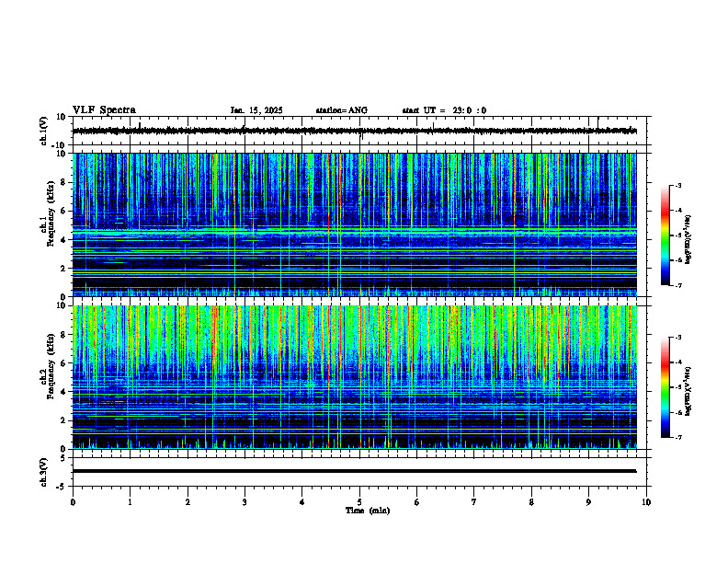The height and width of the screenshot is (563, 728).
Task: Click the ch.1 spectrogram "4" kHz tick
Action: click(63, 240)
